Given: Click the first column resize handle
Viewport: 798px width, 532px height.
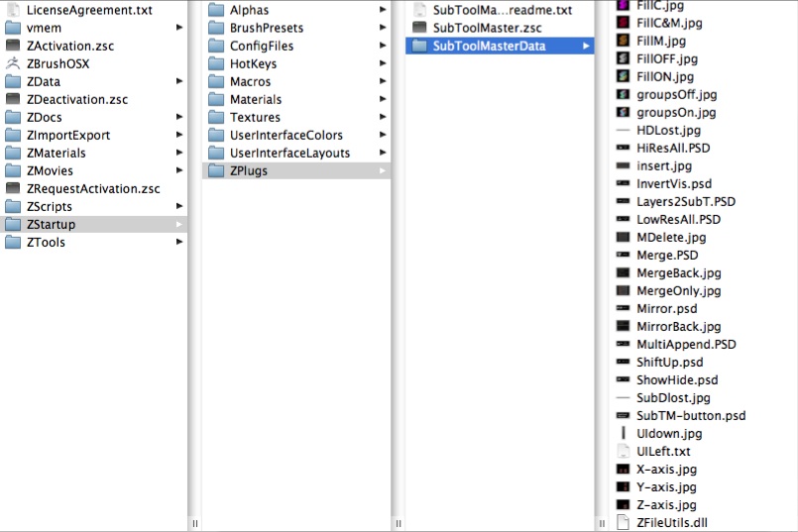Looking at the screenshot, I should (x=195, y=523).
